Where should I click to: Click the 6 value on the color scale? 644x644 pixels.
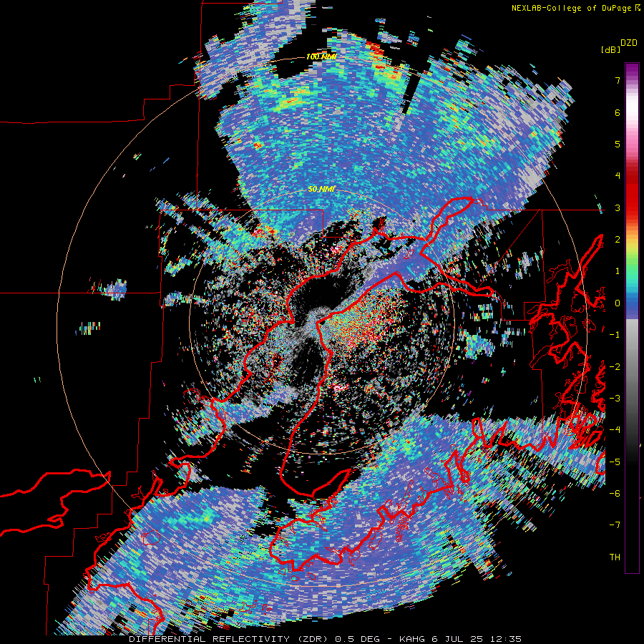tap(618, 112)
